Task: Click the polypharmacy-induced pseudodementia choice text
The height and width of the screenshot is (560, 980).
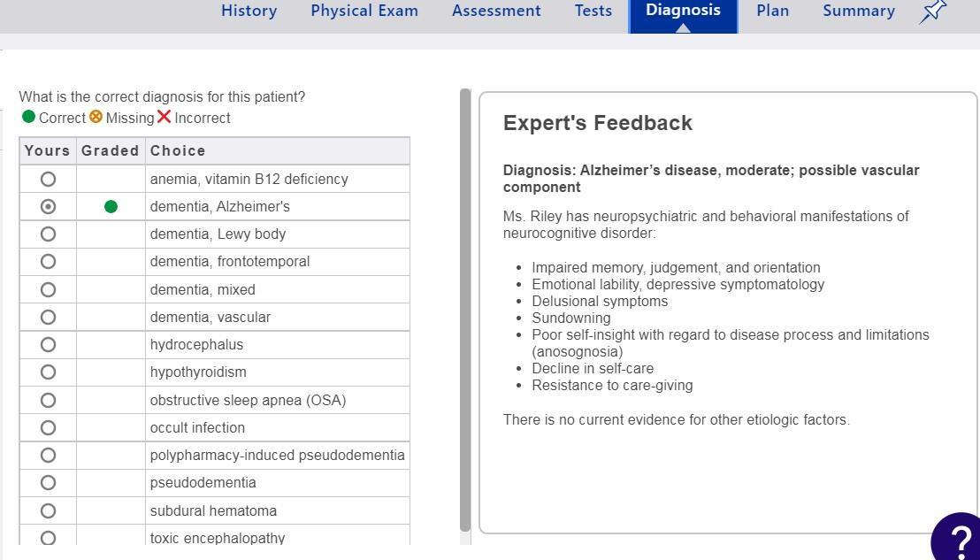Action: tap(277, 456)
